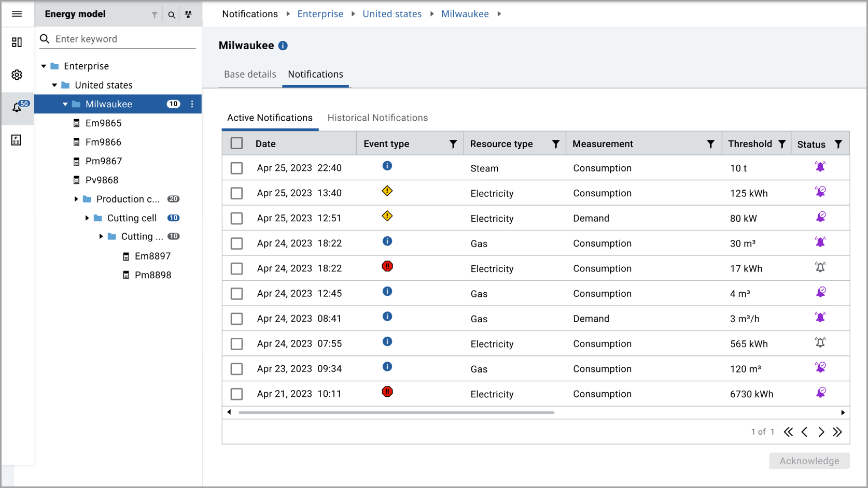Image resolution: width=868 pixels, height=488 pixels.
Task: Open the Base details tab
Action: click(x=250, y=75)
